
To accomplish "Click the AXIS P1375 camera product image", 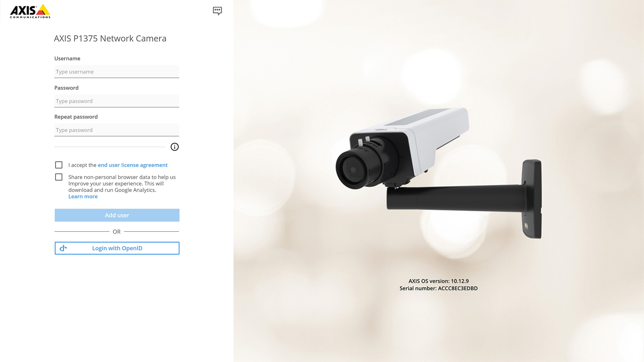I will click(x=438, y=173).
